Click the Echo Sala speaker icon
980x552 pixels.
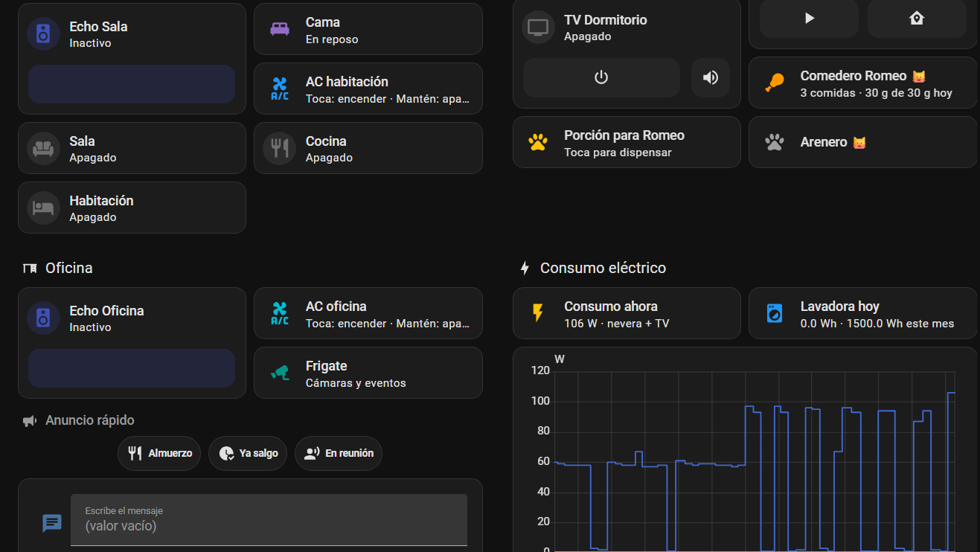pyautogui.click(x=43, y=34)
